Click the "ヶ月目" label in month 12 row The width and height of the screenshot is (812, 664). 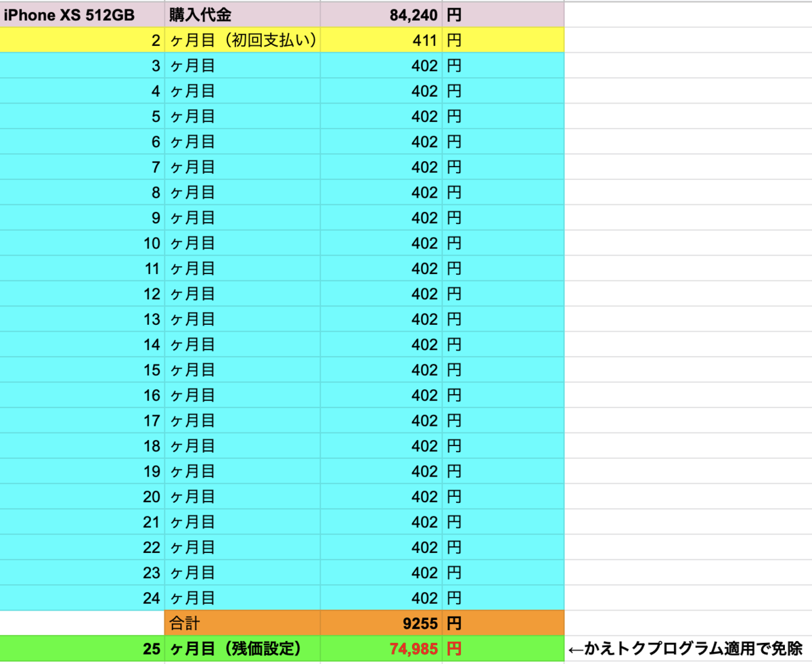click(x=243, y=294)
